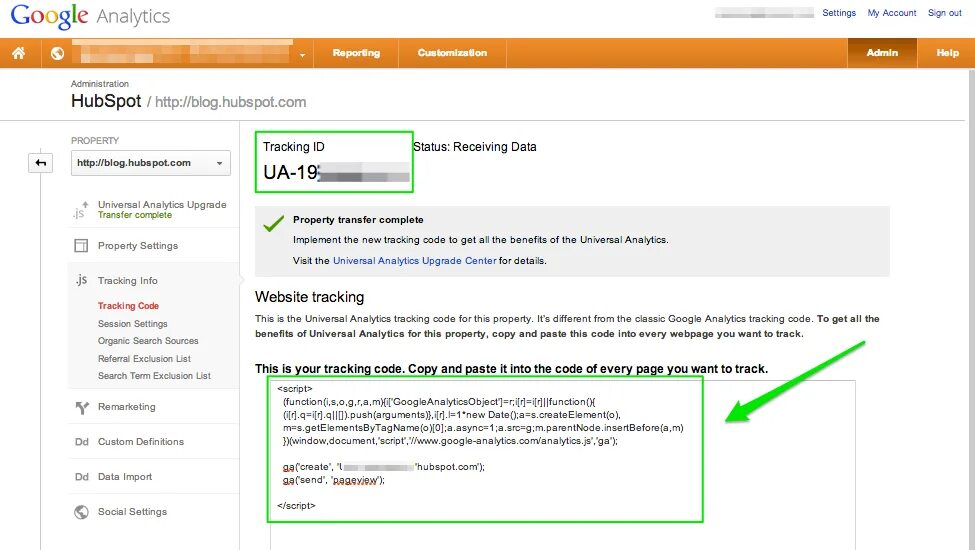Click the Remarketing fork icon
This screenshot has width=975, height=550.
pos(81,407)
